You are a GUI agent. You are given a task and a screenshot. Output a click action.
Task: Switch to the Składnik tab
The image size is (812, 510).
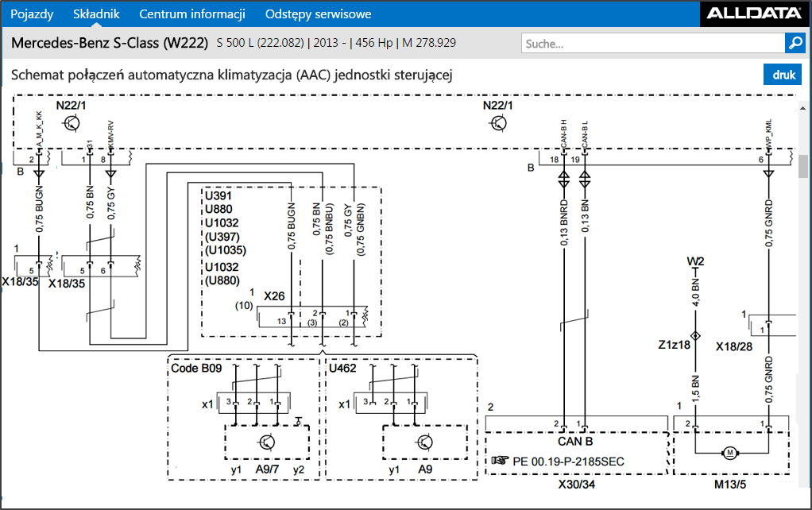click(96, 14)
